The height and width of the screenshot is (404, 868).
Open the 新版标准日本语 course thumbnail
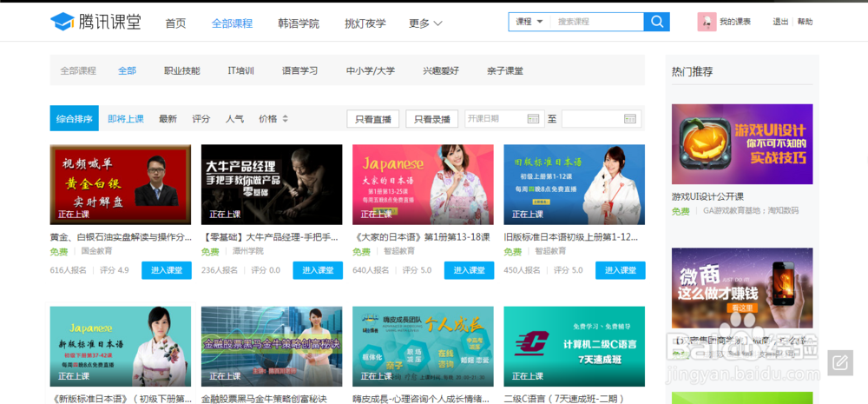(x=120, y=347)
